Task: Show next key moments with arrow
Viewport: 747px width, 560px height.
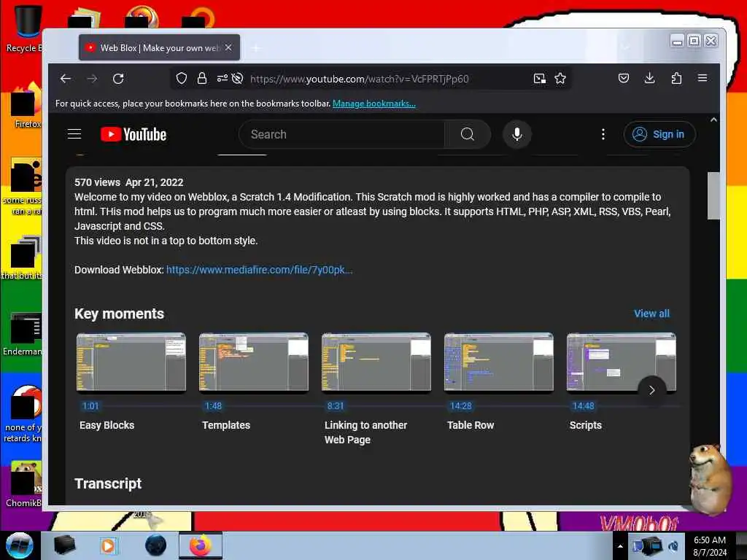Action: pos(651,390)
